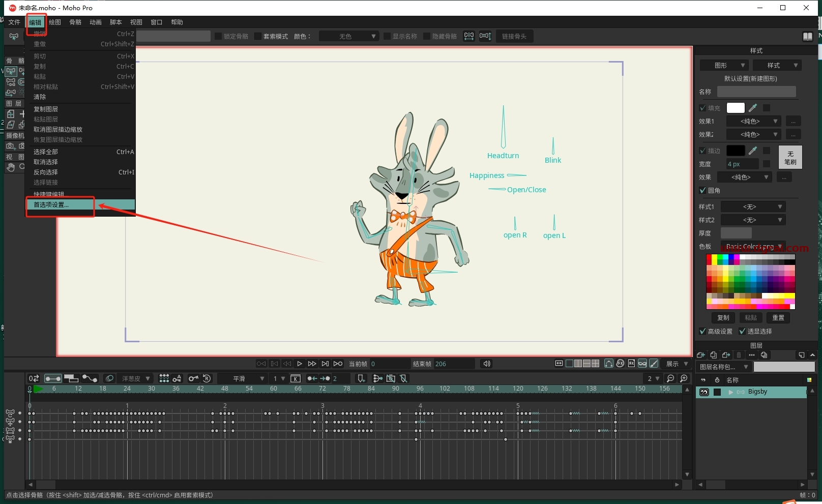Toggle Bigsby layer visibility eye
Image resolution: width=822 pixels, height=504 pixels.
[704, 392]
